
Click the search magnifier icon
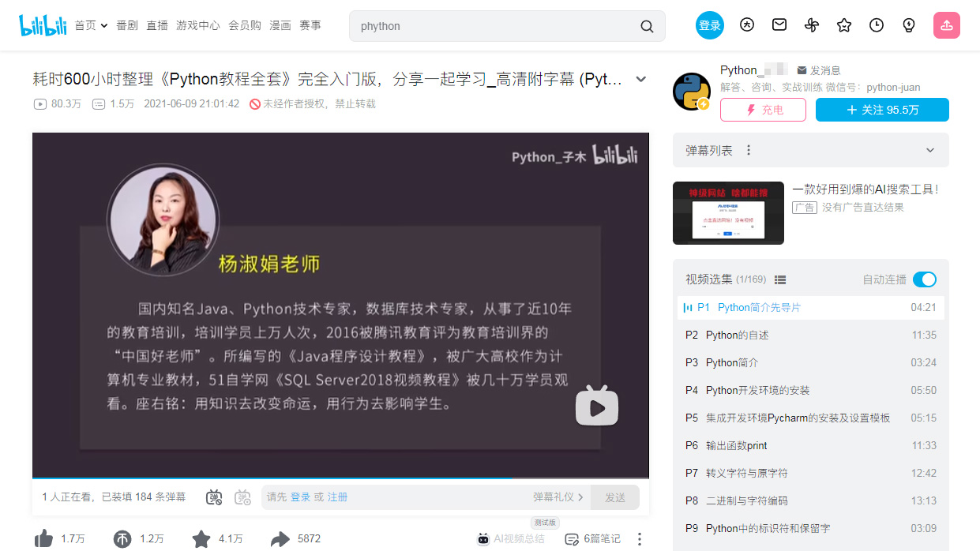(647, 26)
